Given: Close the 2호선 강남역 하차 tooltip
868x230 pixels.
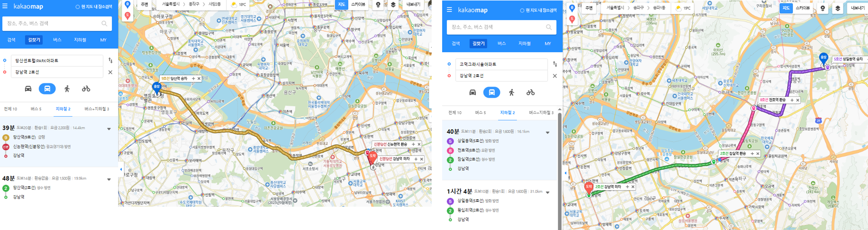Looking at the screenshot, I should point(633,186).
